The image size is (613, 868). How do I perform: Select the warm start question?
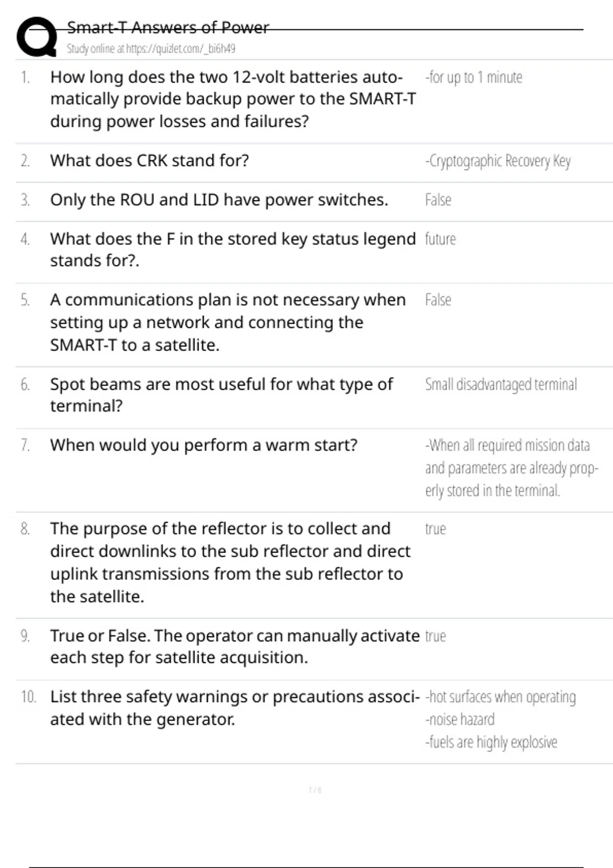[x=203, y=445]
